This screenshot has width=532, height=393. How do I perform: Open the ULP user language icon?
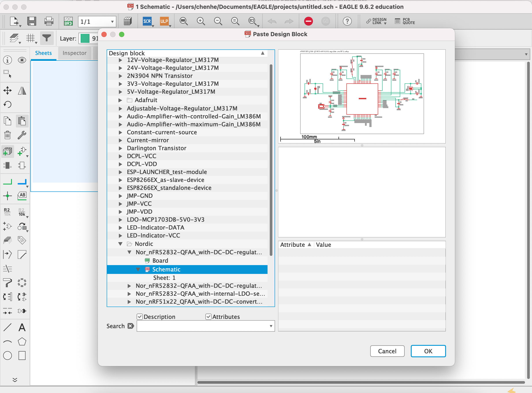click(x=164, y=21)
